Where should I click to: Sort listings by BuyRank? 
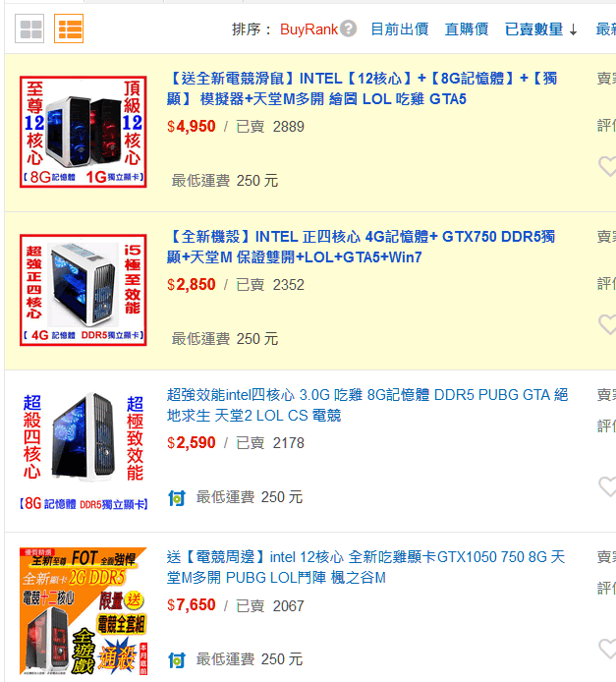pos(308,29)
